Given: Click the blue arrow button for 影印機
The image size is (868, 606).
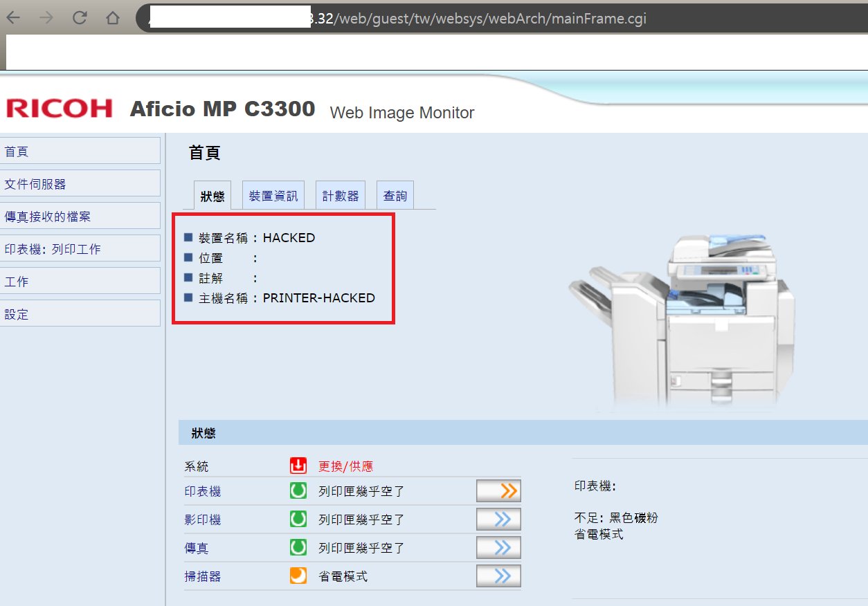Looking at the screenshot, I should click(x=498, y=520).
